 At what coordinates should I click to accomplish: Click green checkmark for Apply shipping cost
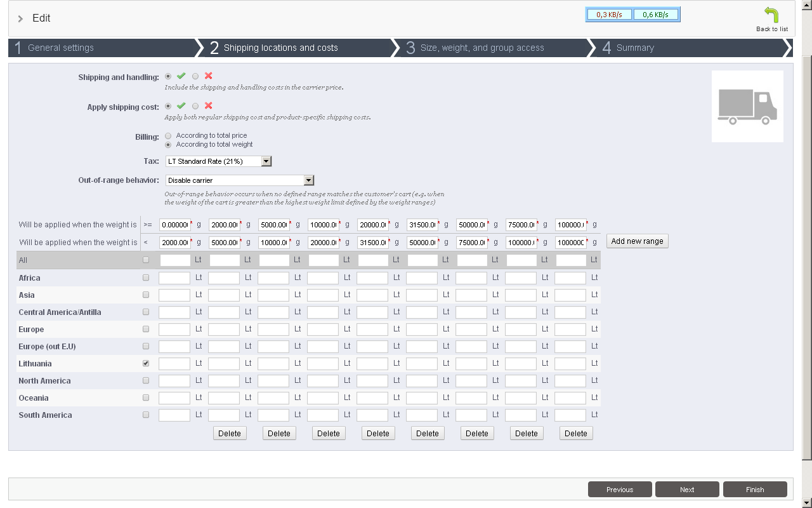181,106
